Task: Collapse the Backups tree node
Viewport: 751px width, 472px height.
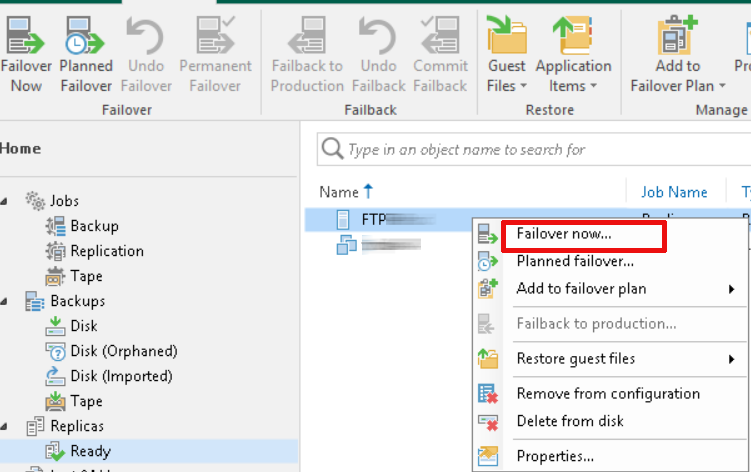Action: click(x=6, y=301)
